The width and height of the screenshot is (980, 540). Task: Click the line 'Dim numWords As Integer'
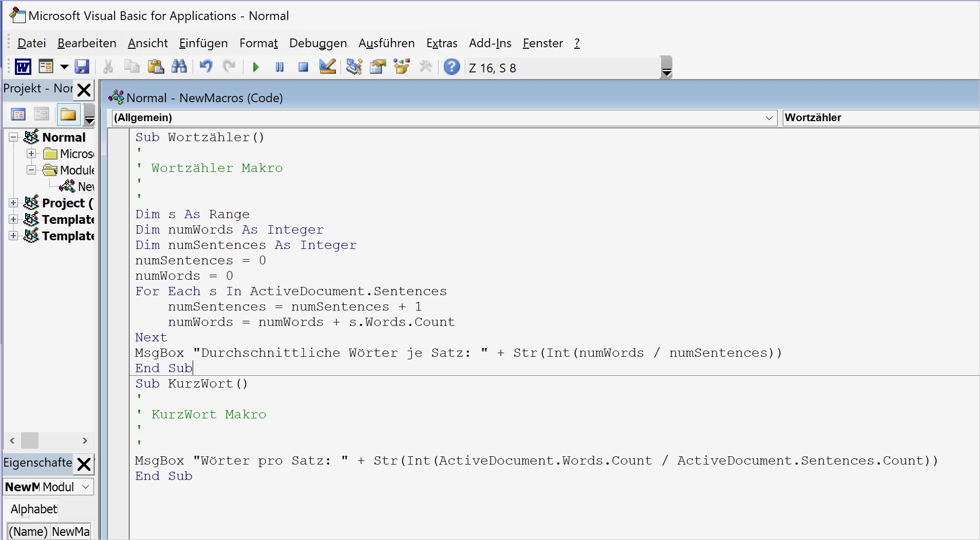click(x=230, y=229)
